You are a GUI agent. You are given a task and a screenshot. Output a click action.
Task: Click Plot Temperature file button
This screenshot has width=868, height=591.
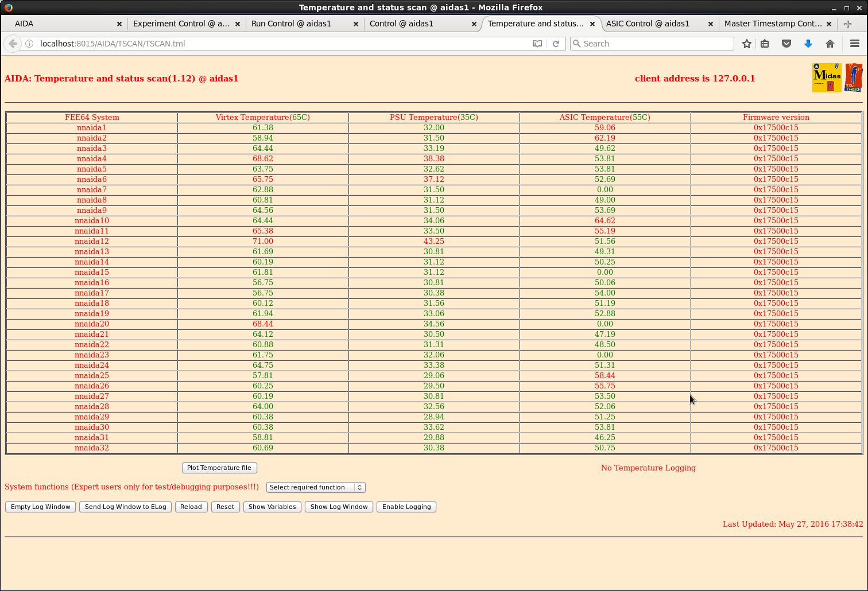coord(219,468)
